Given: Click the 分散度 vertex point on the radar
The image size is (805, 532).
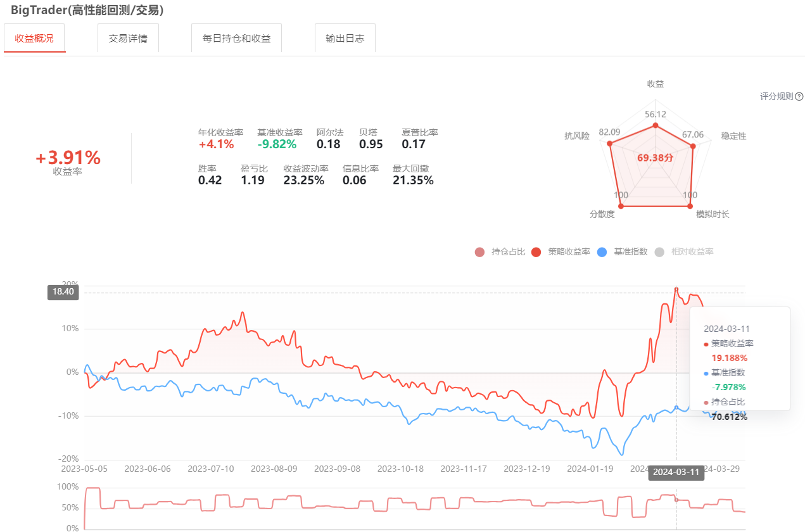Looking at the screenshot, I should click(621, 206).
